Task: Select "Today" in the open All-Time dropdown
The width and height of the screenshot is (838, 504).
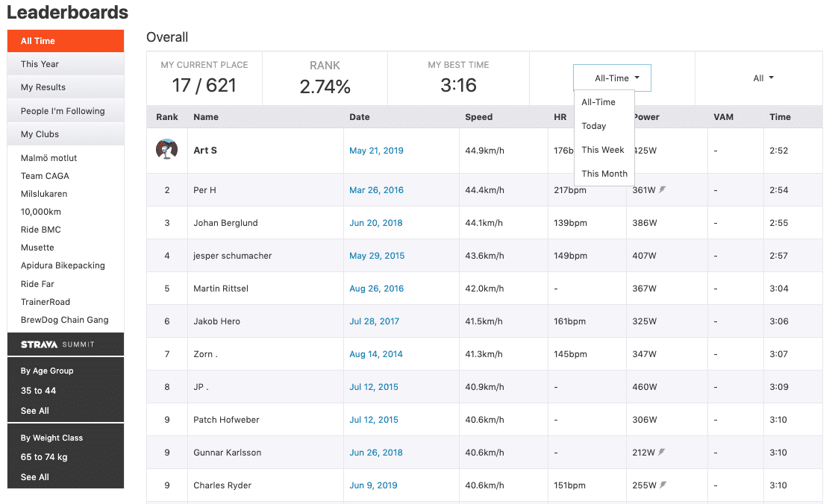Action: 593,125
